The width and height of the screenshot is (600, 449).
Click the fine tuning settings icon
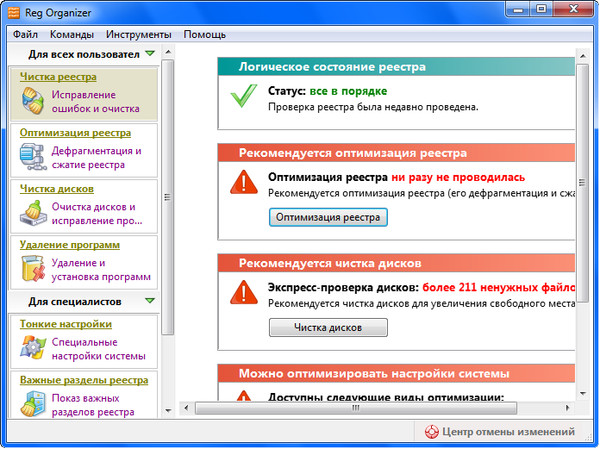32,348
